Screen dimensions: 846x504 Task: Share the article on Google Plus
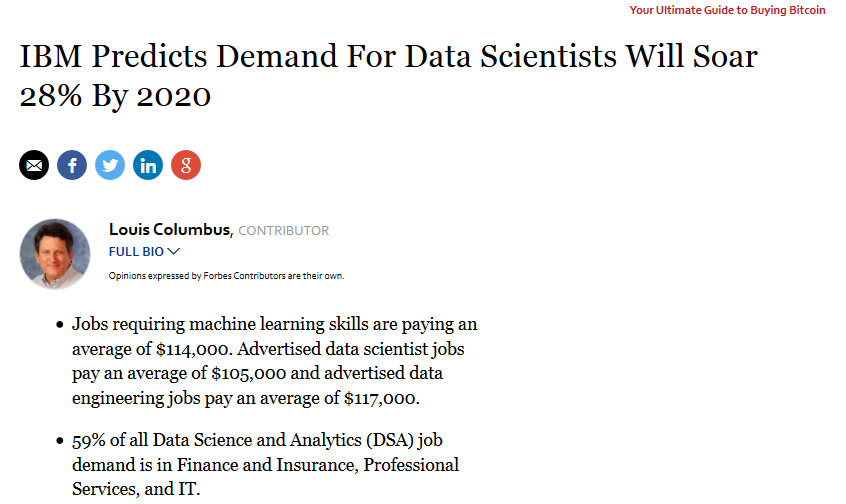pyautogui.click(x=186, y=165)
